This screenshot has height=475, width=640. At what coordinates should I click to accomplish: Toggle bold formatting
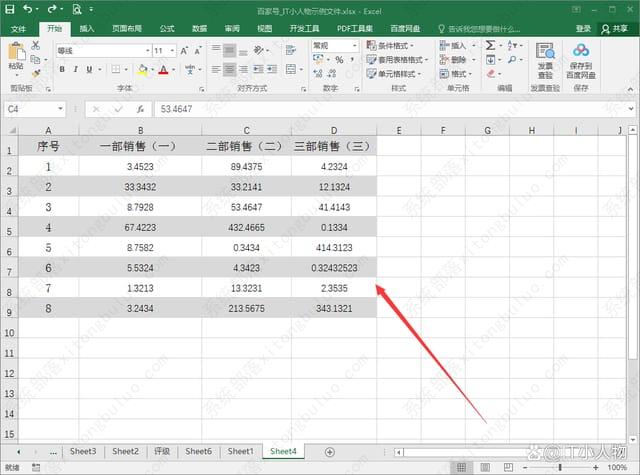click(x=62, y=69)
